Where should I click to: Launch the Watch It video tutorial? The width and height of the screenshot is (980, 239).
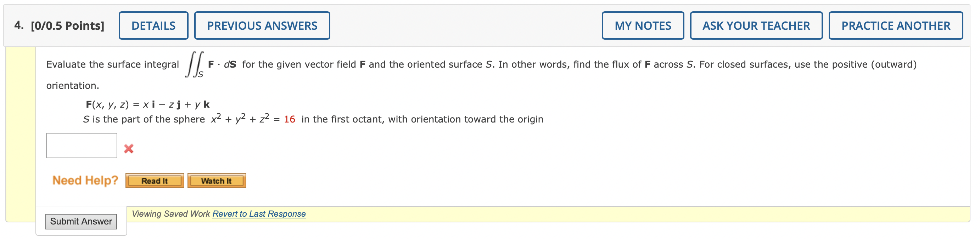[216, 181]
